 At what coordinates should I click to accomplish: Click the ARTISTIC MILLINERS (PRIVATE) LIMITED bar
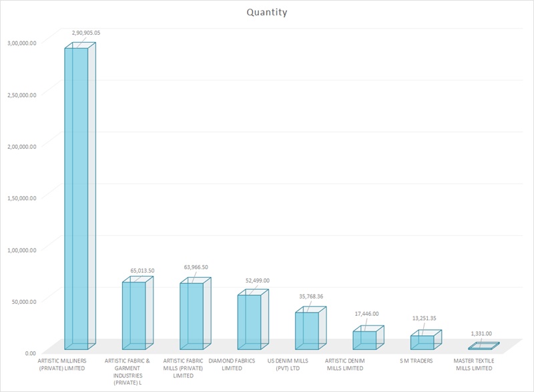[80, 196]
